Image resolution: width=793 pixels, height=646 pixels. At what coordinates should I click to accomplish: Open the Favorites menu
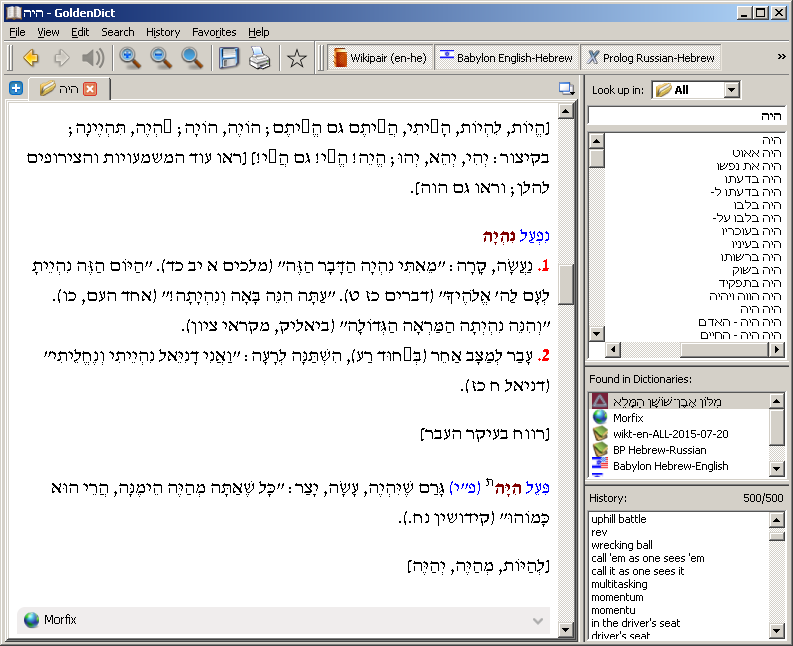pos(214,32)
